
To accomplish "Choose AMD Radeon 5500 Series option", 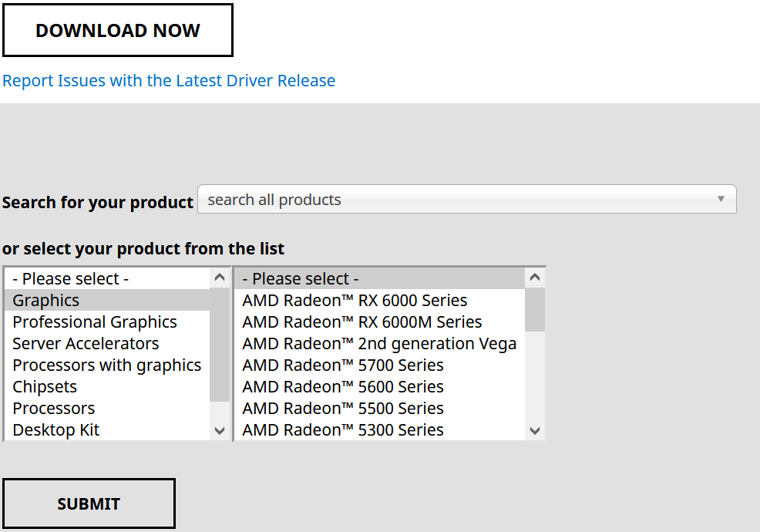I will click(343, 409).
